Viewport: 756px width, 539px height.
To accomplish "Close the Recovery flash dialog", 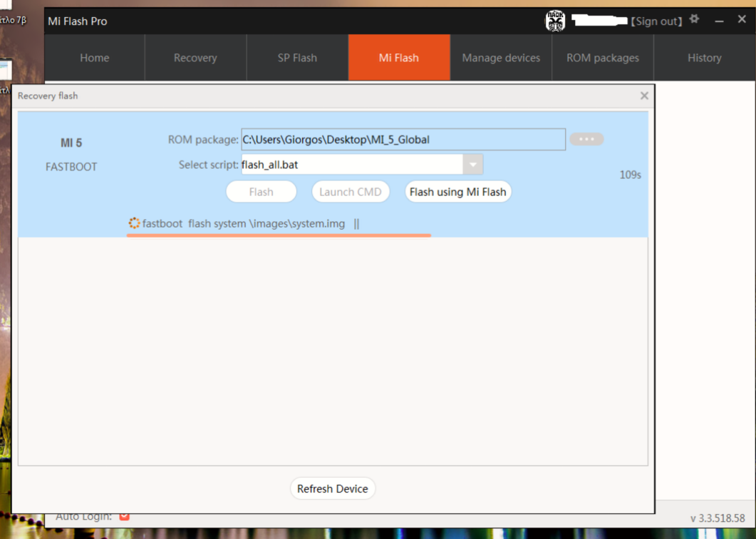I will click(x=644, y=96).
